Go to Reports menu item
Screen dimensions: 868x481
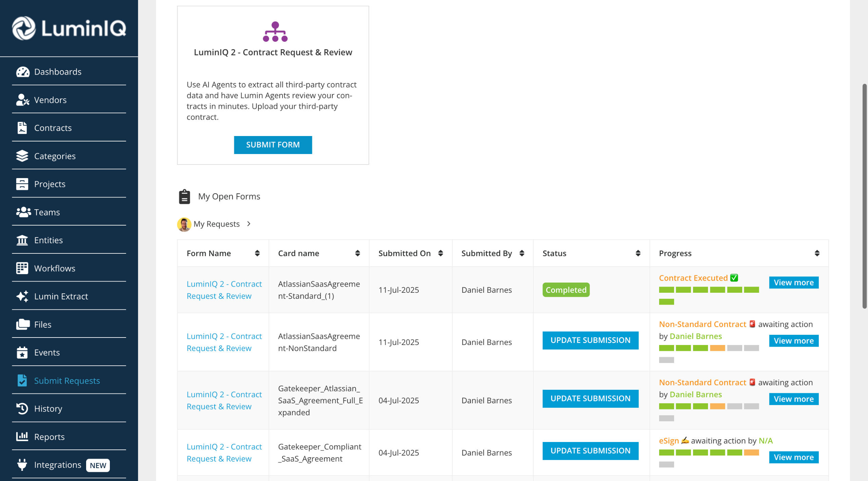point(49,437)
